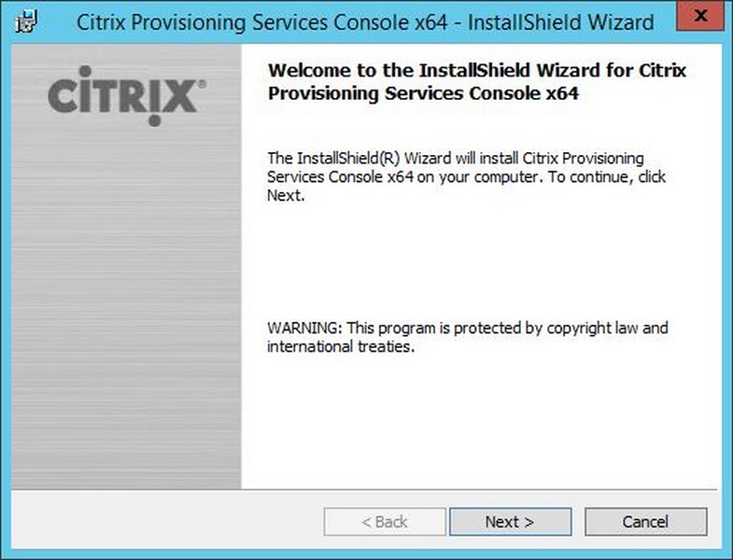Click the window title 'Citrix Provisioning Services Console x64'
Image resolution: width=733 pixels, height=560 pixels.
click(261, 22)
